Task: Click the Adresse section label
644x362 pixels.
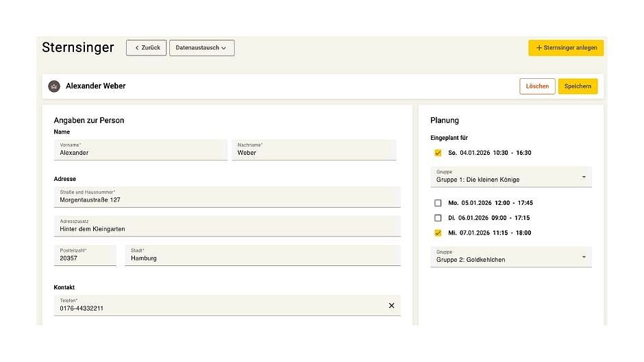Action: (x=65, y=179)
